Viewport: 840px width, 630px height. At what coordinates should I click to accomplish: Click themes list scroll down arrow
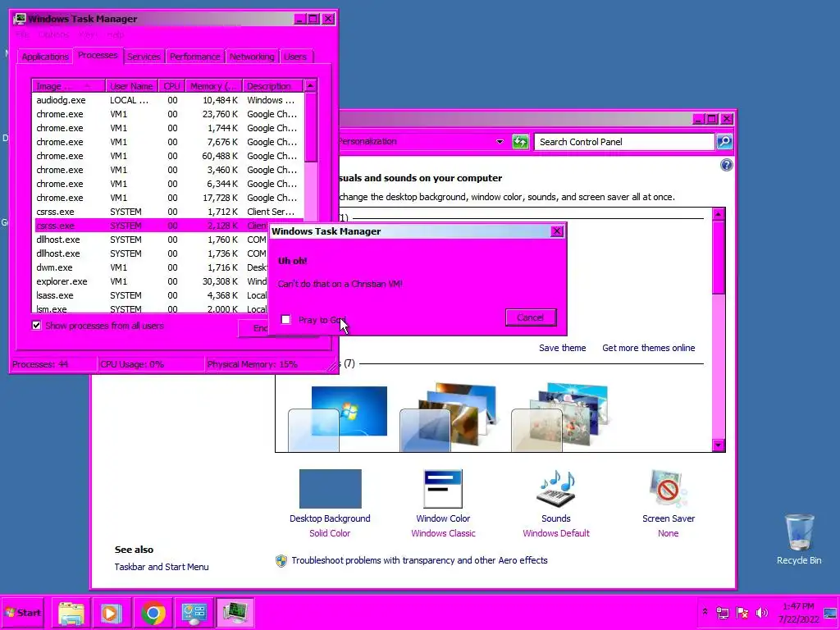(x=719, y=445)
